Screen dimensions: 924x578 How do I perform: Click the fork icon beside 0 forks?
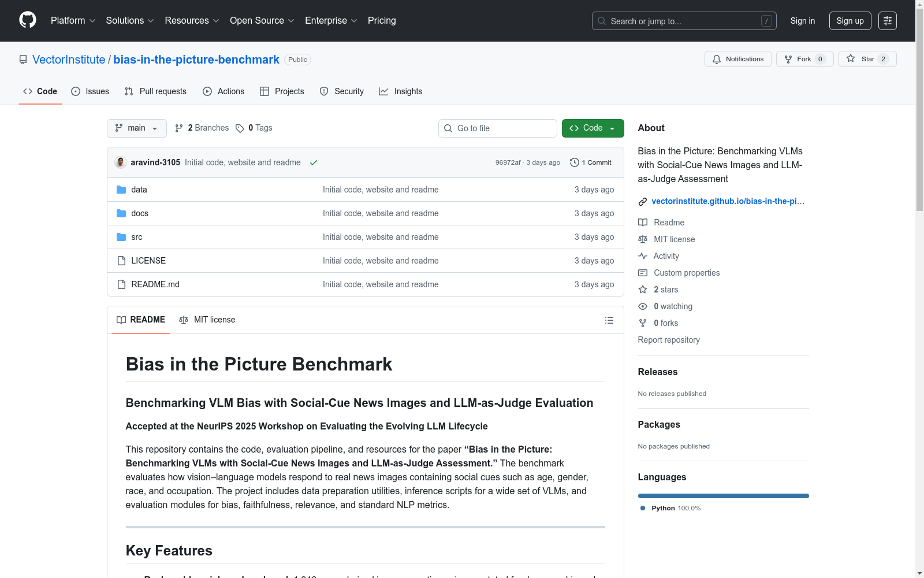(x=643, y=323)
